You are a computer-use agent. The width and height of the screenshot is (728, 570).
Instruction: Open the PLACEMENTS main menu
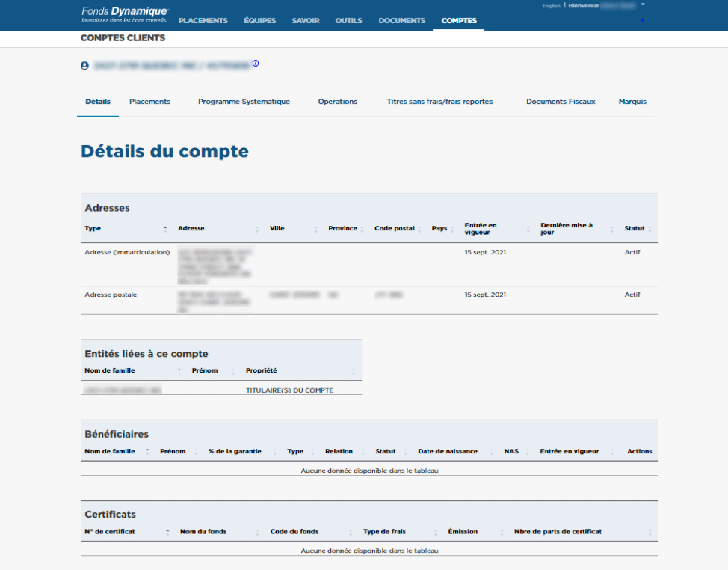203,21
